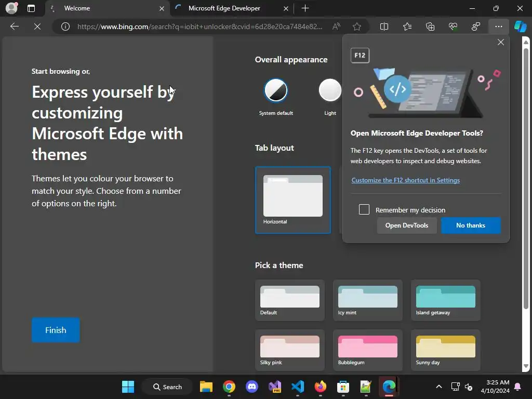This screenshot has height=399, width=532.
Task: Stop loading the page
Action: coord(37,26)
